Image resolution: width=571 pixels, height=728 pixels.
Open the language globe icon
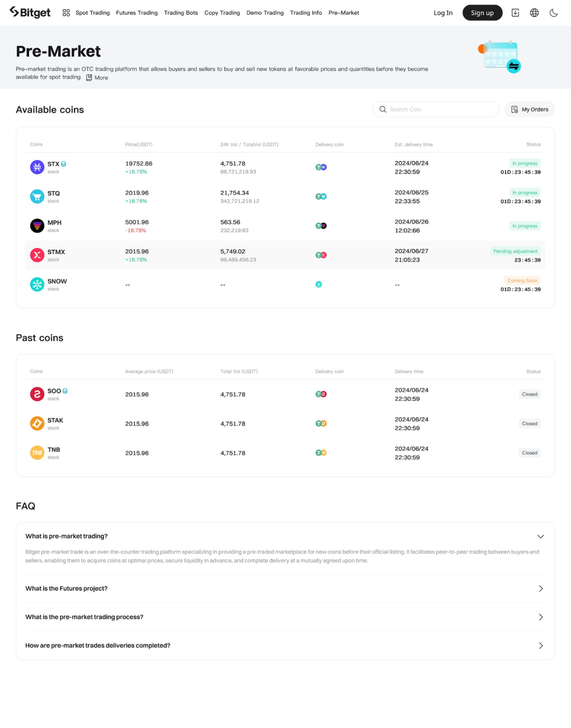tap(534, 13)
